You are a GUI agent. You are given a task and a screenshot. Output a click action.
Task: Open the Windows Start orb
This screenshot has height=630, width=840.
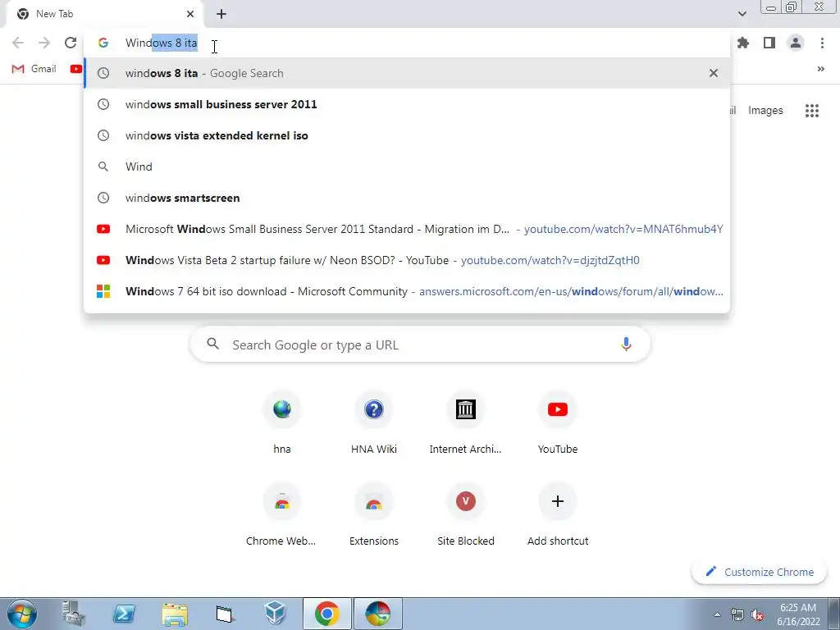(22, 614)
